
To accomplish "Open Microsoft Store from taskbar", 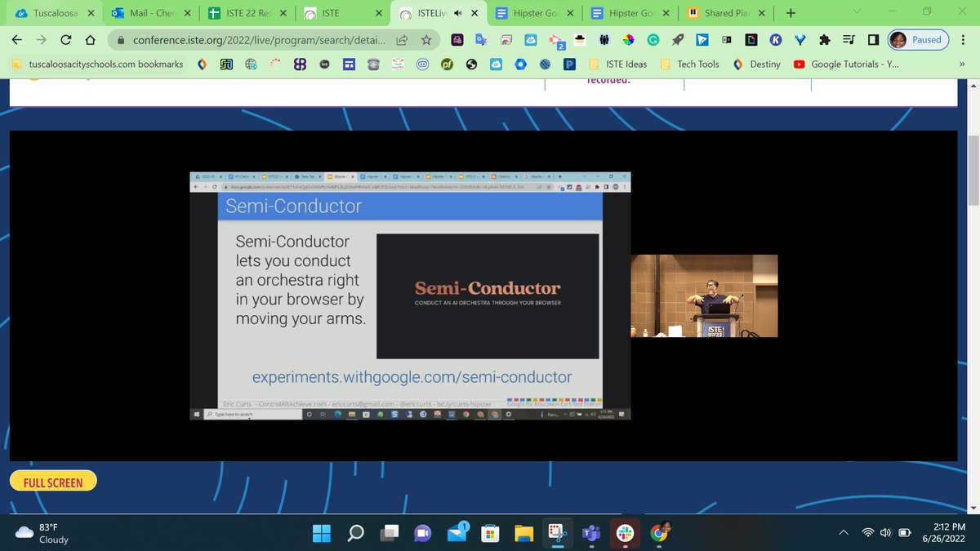I will [x=490, y=533].
